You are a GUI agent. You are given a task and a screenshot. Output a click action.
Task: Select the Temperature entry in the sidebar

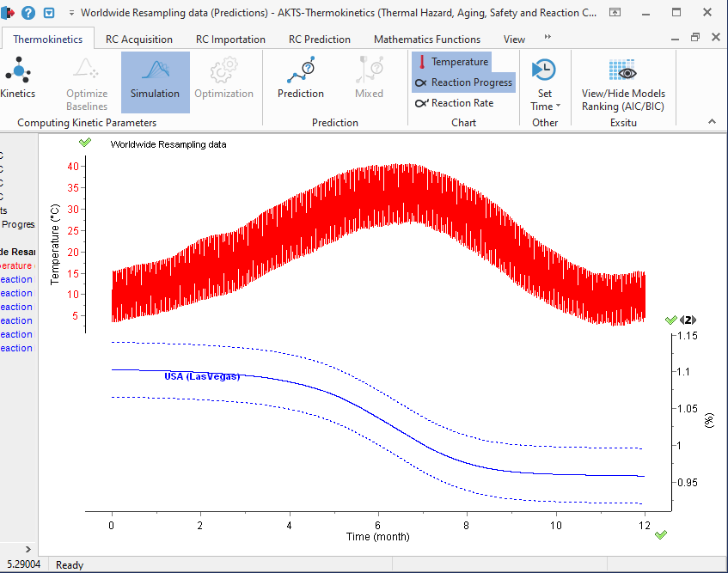pyautogui.click(x=15, y=265)
